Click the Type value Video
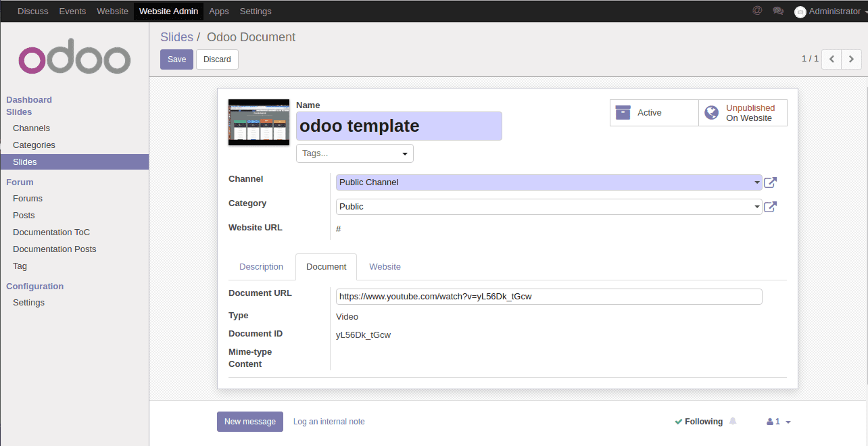The image size is (868, 446). click(347, 317)
